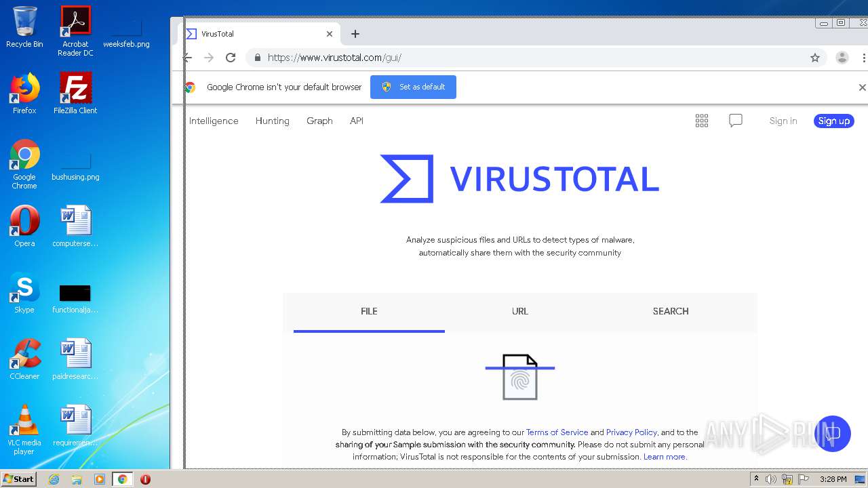Open the blue chat bubble widget
The image size is (868, 488).
pos(832,434)
